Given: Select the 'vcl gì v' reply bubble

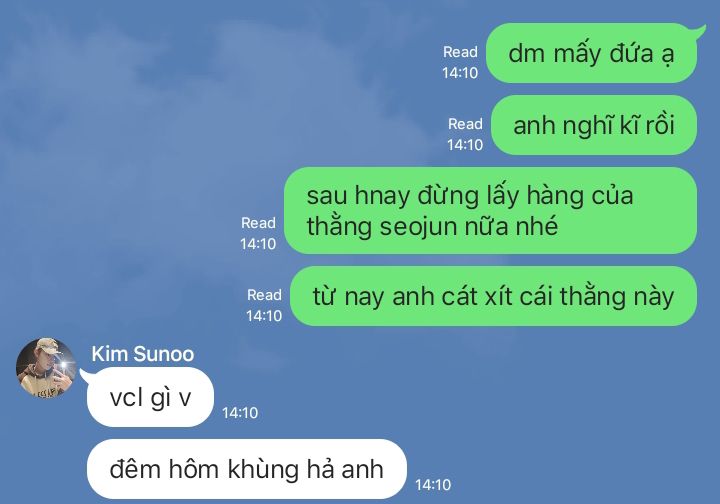Looking at the screenshot, I should point(150,397).
